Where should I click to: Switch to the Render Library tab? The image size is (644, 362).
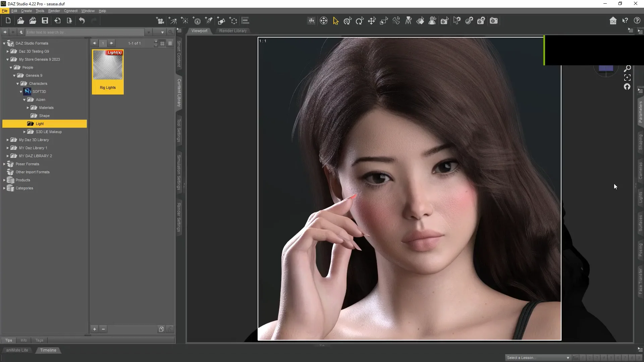click(233, 31)
